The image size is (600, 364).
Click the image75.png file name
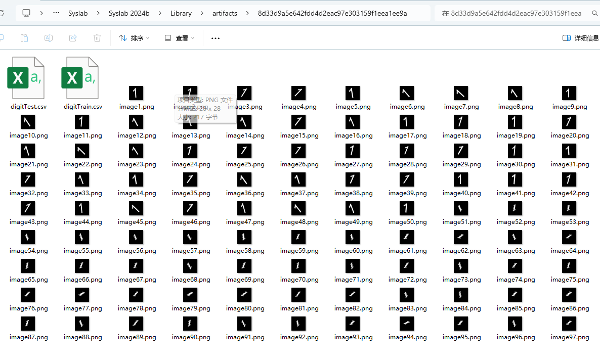pos(570,280)
